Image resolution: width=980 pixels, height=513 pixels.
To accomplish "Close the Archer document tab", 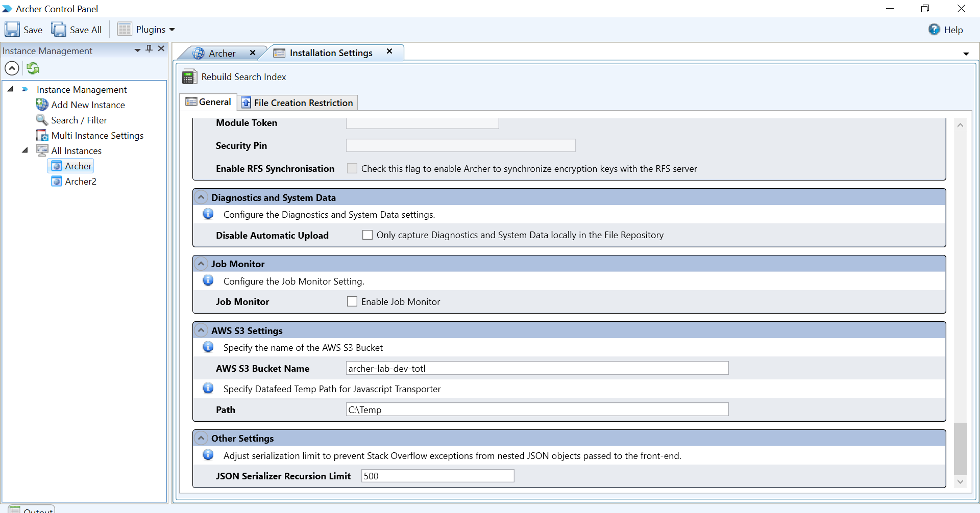I will tap(252, 53).
